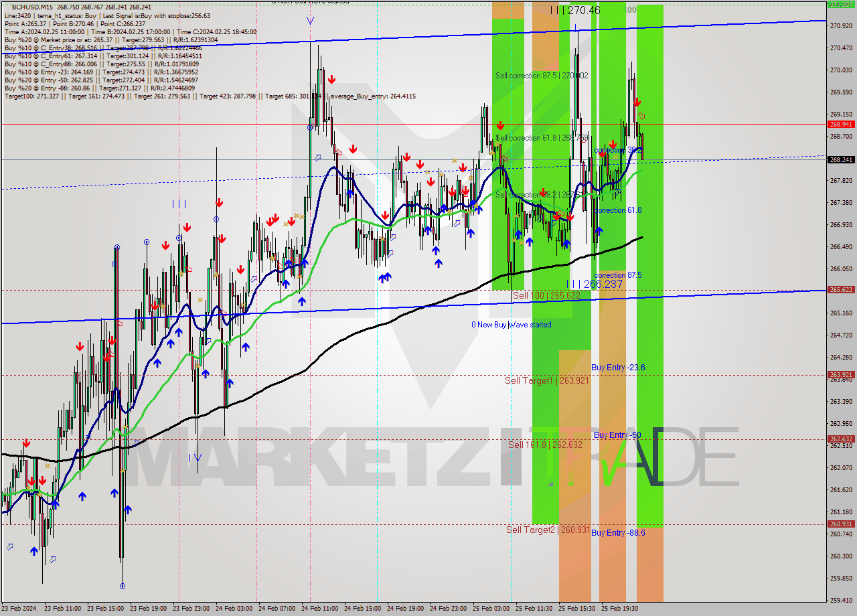Image resolution: width=857 pixels, height=616 pixels.
Task: Click the '25 Feb 19:30' time axis label
Action: (619, 609)
